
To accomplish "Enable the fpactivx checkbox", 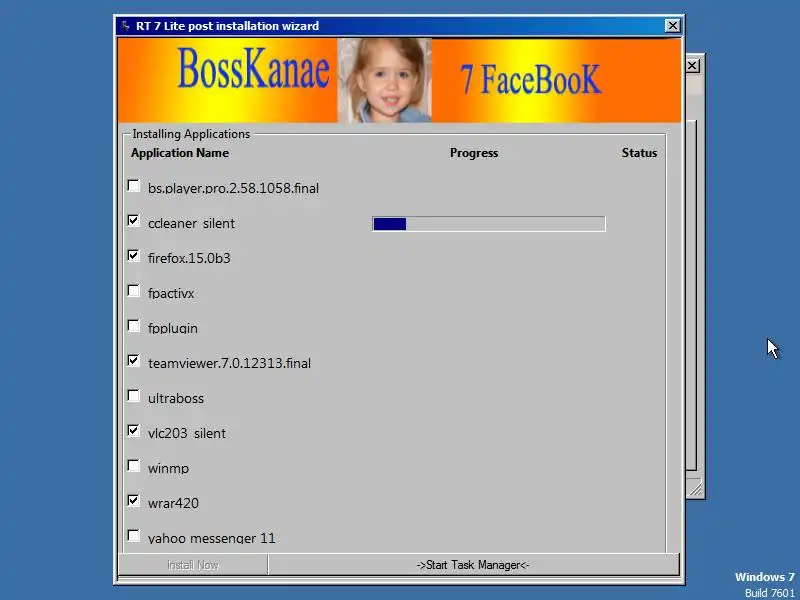I will pyautogui.click(x=134, y=291).
